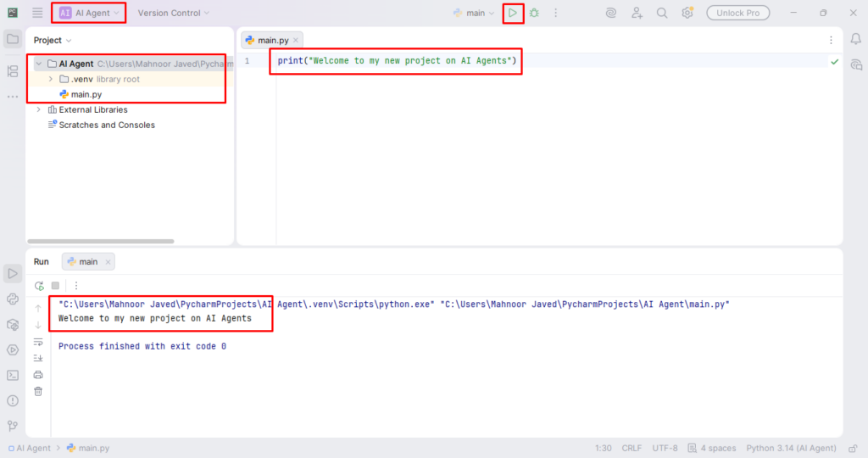This screenshot has width=868, height=458.
Task: Close the main.py editor tab
Action: coord(296,41)
